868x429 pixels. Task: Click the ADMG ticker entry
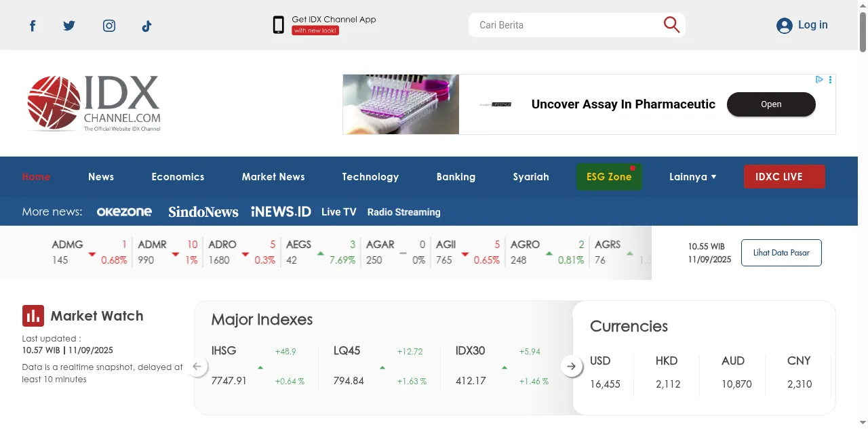click(90, 252)
